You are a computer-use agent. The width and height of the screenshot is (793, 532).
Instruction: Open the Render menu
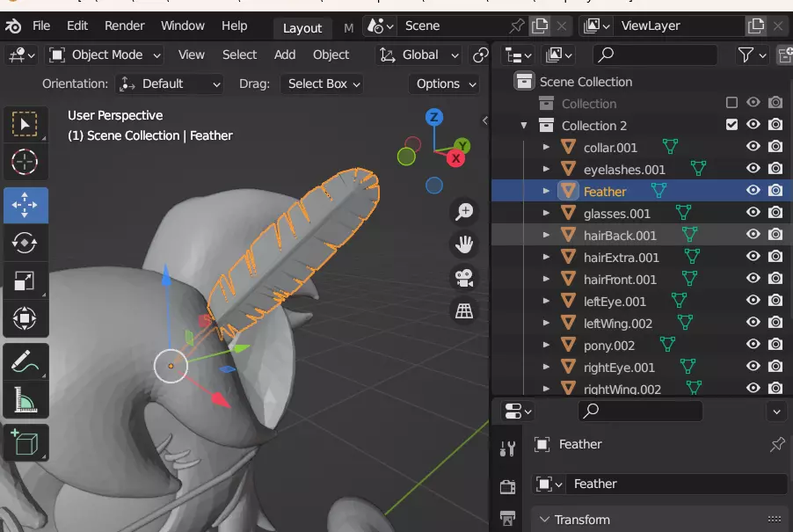click(x=124, y=26)
